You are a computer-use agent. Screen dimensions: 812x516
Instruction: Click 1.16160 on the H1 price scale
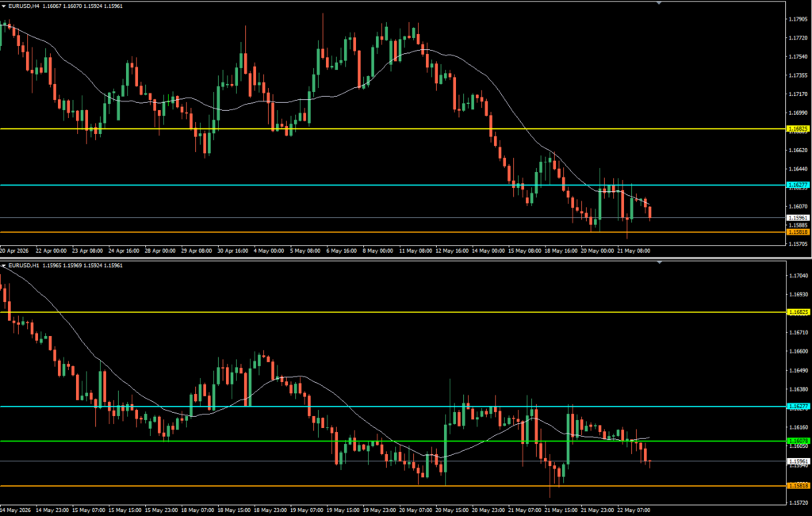pyautogui.click(x=799, y=427)
